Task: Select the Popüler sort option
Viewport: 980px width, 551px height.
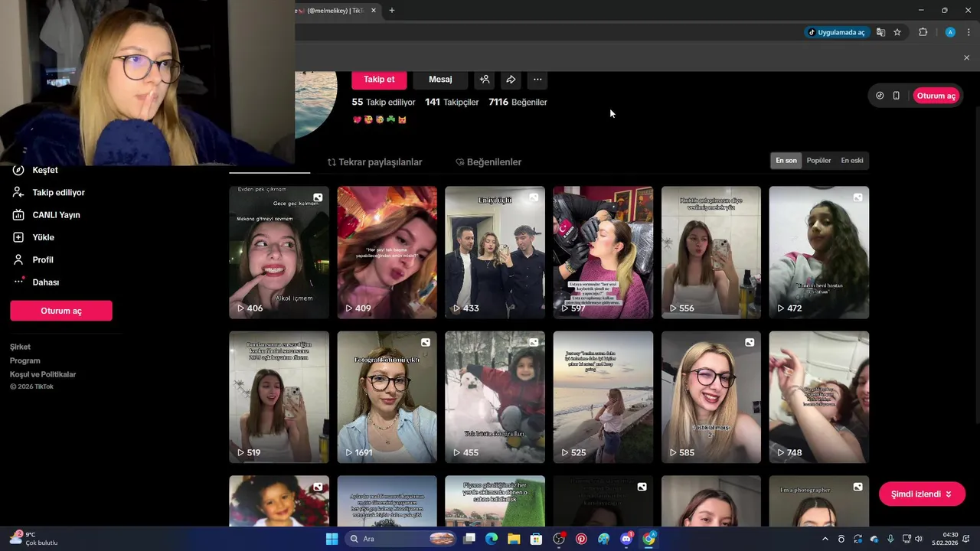Action: coord(818,161)
